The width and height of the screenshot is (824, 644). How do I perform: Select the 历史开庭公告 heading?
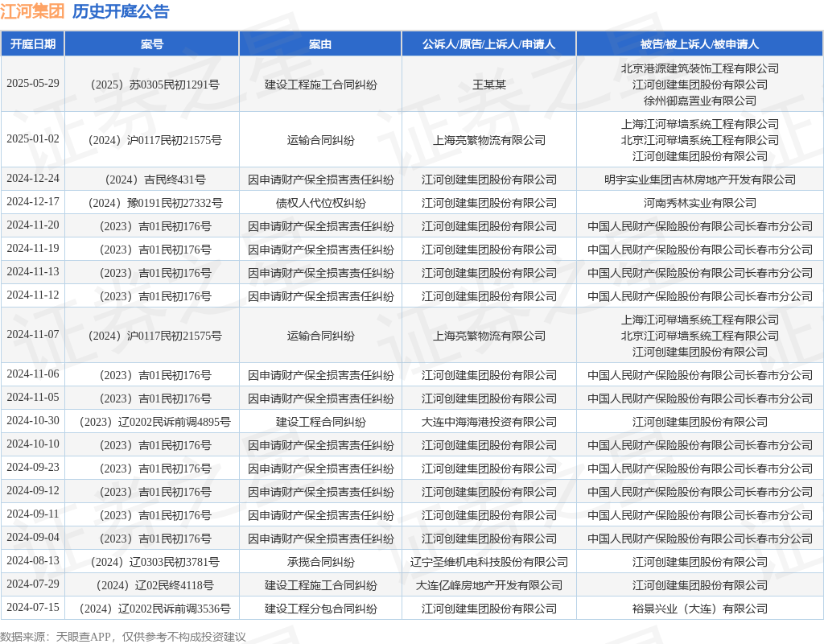click(x=121, y=11)
